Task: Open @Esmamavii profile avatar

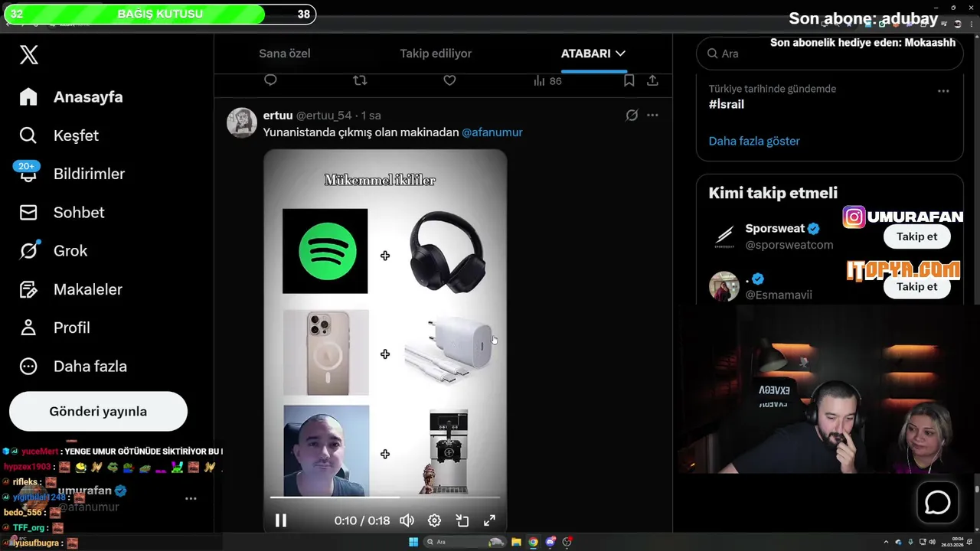Action: coord(724,287)
